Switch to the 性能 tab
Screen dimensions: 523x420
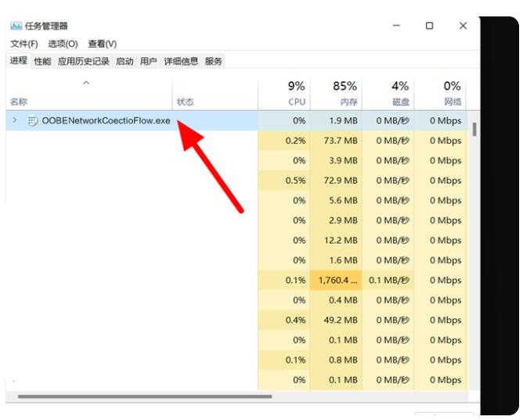[42, 61]
